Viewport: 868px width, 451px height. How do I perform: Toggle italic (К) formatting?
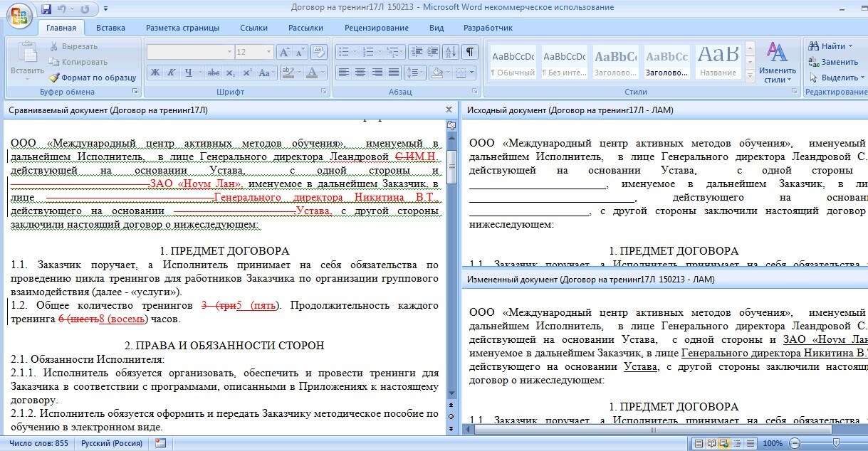pyautogui.click(x=171, y=73)
